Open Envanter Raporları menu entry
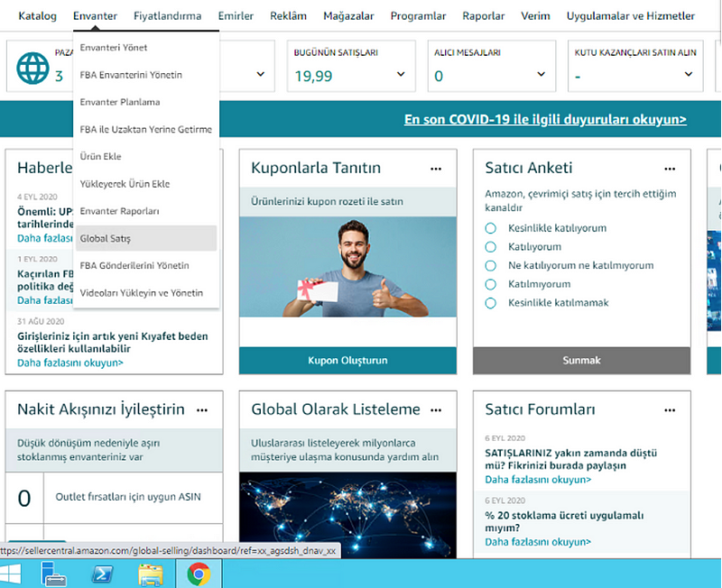The image size is (722, 588). click(146, 211)
